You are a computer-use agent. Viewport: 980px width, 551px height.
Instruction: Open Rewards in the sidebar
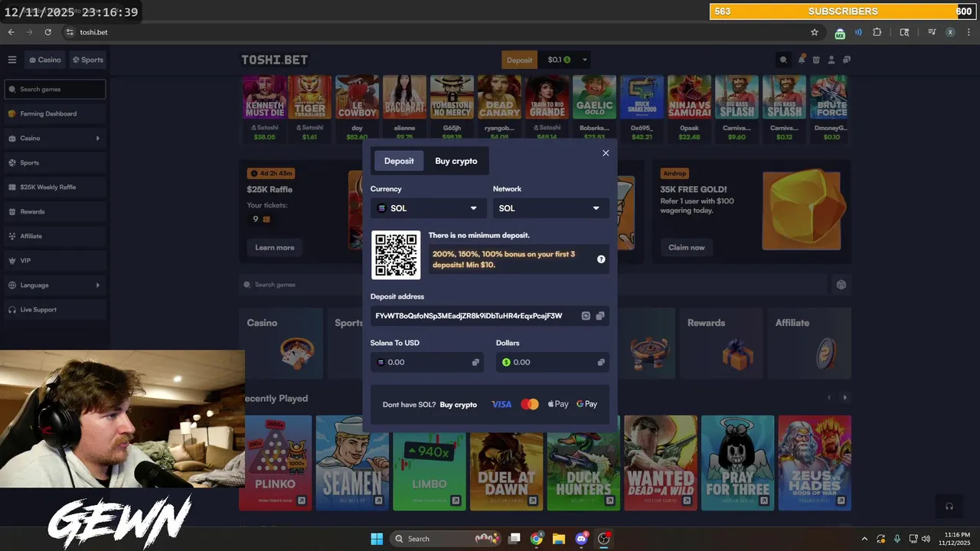[x=55, y=212]
